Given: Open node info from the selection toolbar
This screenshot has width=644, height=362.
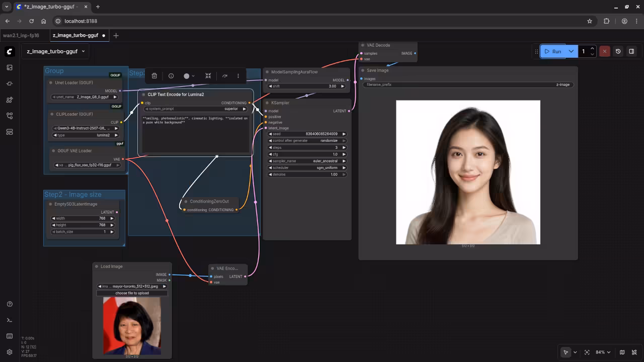Looking at the screenshot, I should (x=171, y=76).
